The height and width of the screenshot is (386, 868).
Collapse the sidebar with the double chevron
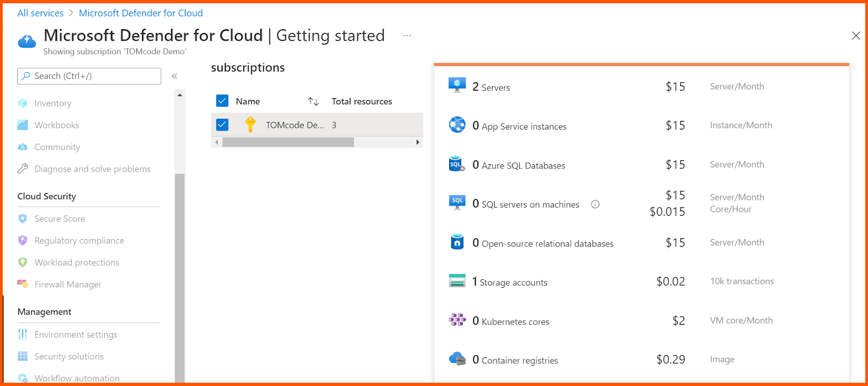coord(175,76)
